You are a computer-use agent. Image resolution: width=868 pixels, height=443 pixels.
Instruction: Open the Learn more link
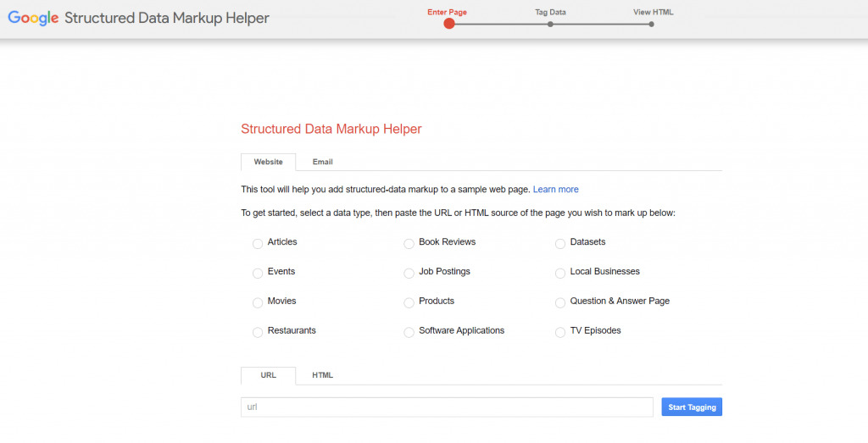click(x=555, y=189)
